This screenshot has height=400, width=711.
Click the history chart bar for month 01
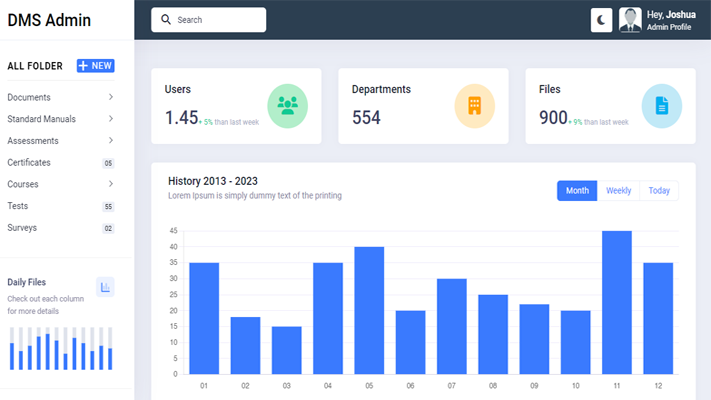click(204, 318)
